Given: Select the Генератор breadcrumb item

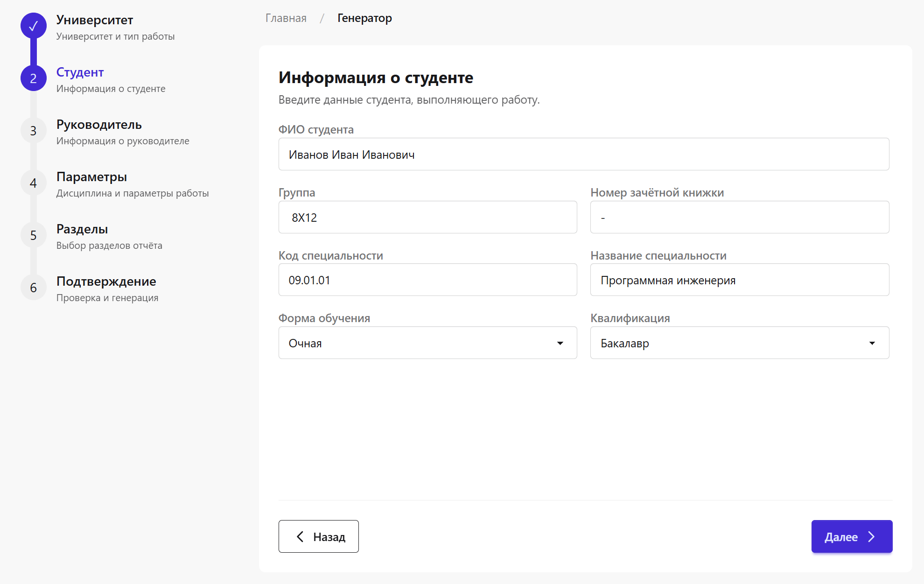Looking at the screenshot, I should (x=364, y=18).
